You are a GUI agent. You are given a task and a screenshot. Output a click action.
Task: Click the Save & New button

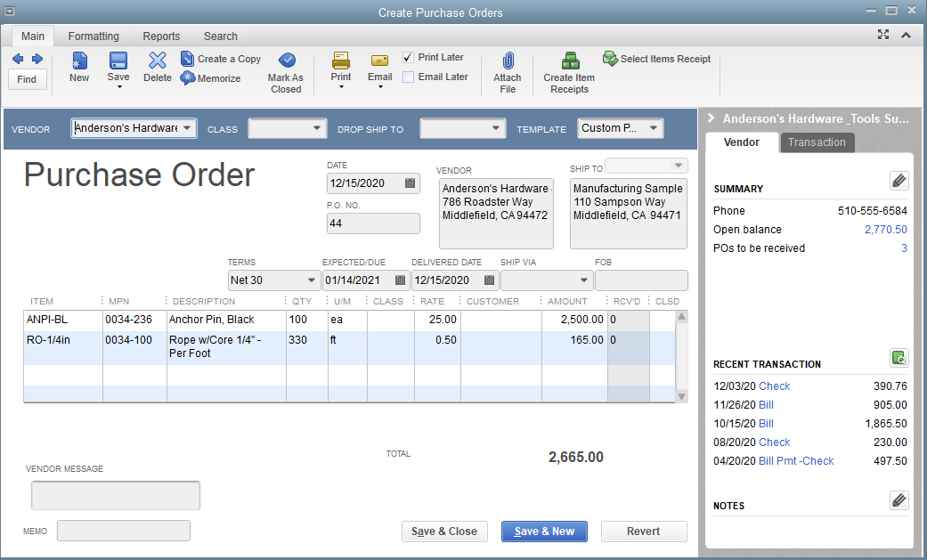pos(545,532)
